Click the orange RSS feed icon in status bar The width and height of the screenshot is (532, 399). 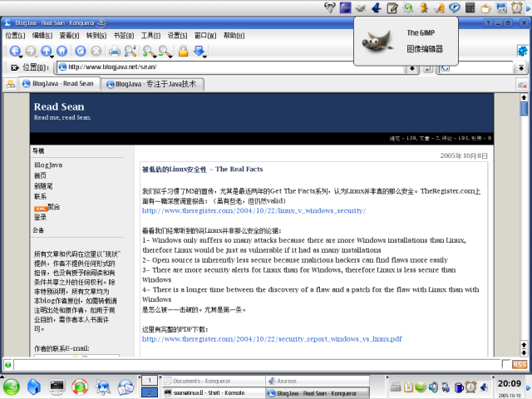pos(520,365)
